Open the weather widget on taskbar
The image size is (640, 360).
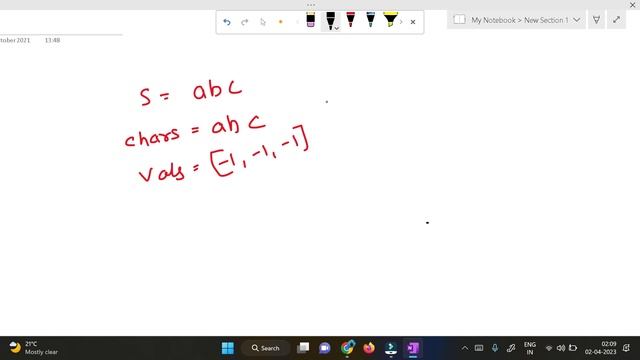pyautogui.click(x=33, y=348)
